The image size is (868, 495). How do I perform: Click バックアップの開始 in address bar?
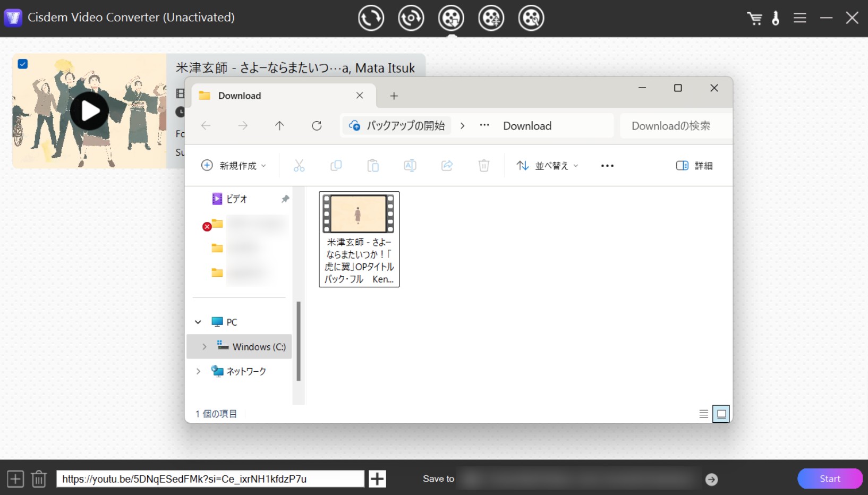[x=397, y=126]
